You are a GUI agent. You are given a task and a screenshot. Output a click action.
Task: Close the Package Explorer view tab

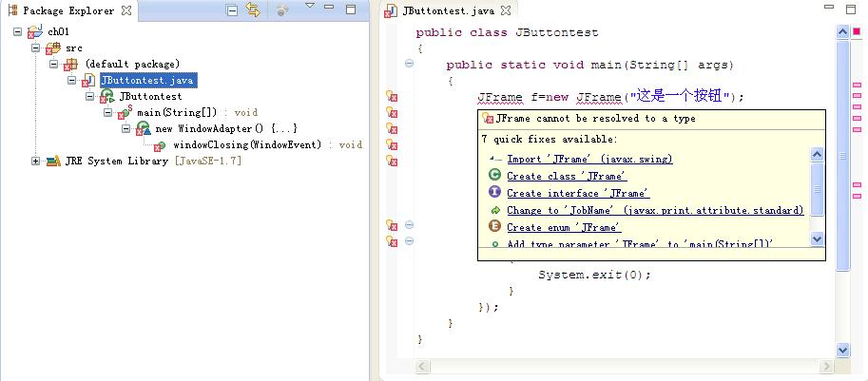click(x=126, y=10)
